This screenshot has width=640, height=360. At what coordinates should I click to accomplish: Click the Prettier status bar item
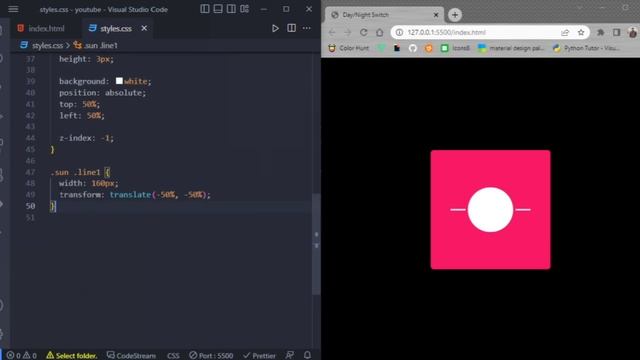(260, 356)
